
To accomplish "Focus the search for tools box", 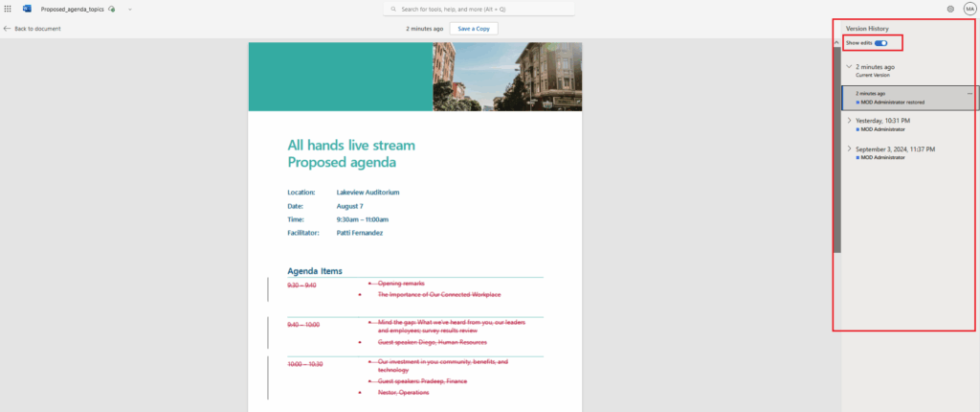I will pyautogui.click(x=479, y=10).
